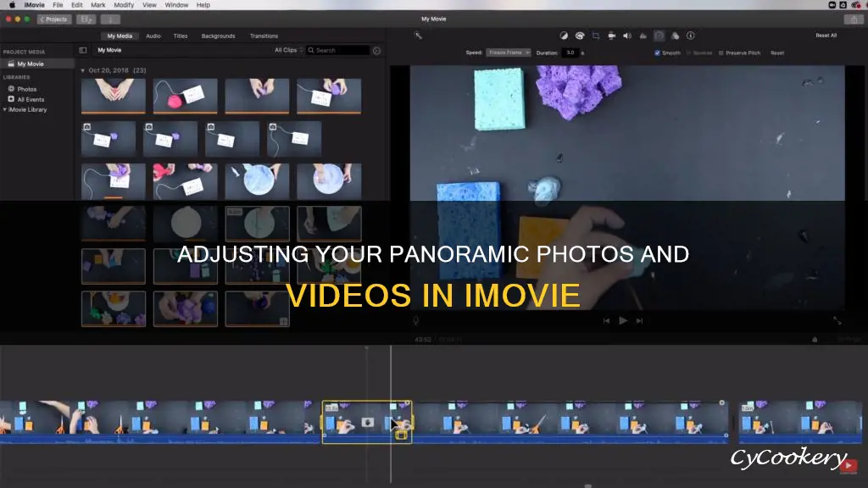Click the fullscreen expand arrows icon
Image resolution: width=868 pixels, height=488 pixels.
coord(837,320)
